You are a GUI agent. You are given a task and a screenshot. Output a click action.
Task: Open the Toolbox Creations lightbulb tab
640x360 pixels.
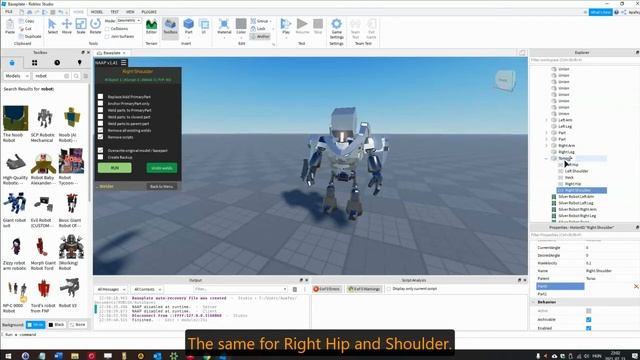80,63
